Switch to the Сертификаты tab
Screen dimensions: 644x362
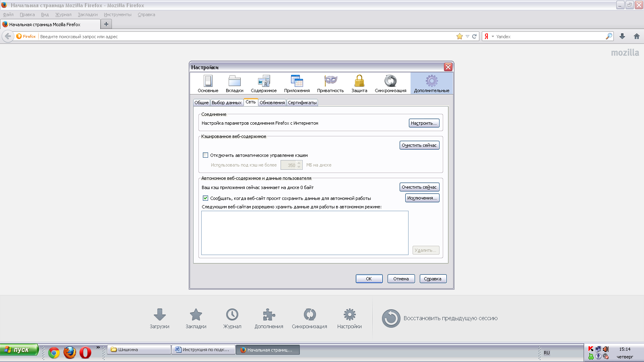pyautogui.click(x=302, y=103)
